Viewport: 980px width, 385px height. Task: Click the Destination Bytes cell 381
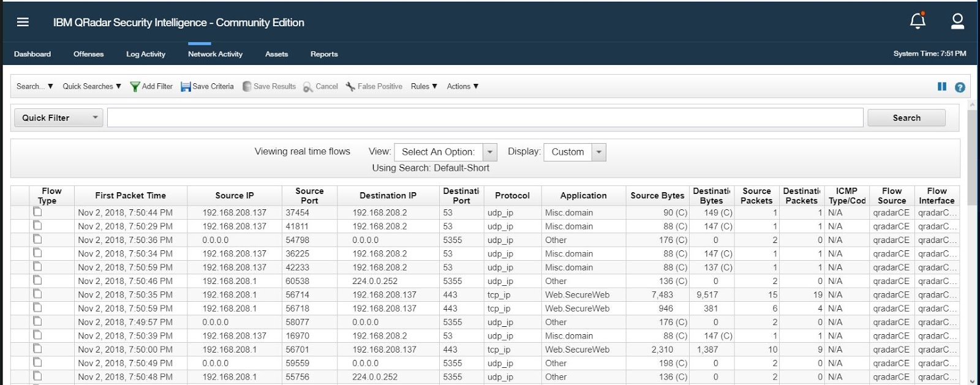click(710, 308)
